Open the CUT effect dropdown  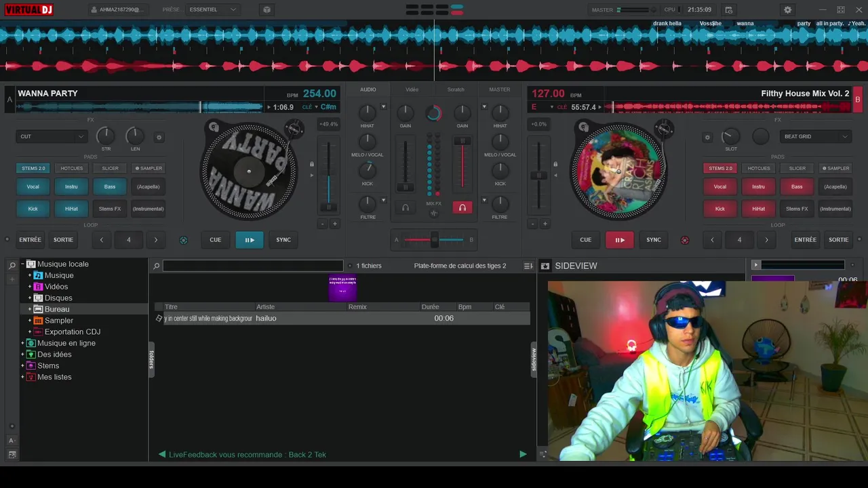point(52,137)
